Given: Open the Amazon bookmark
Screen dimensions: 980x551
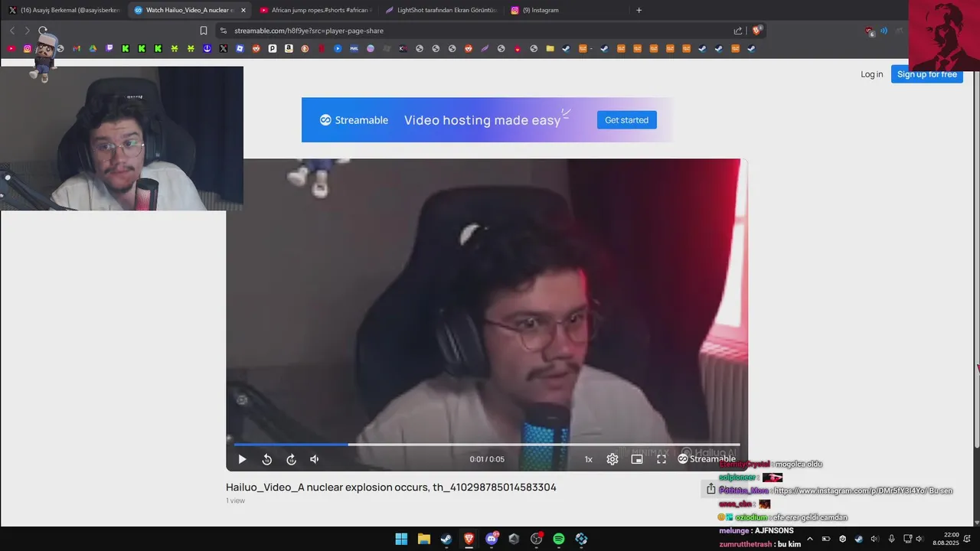Looking at the screenshot, I should click(289, 48).
